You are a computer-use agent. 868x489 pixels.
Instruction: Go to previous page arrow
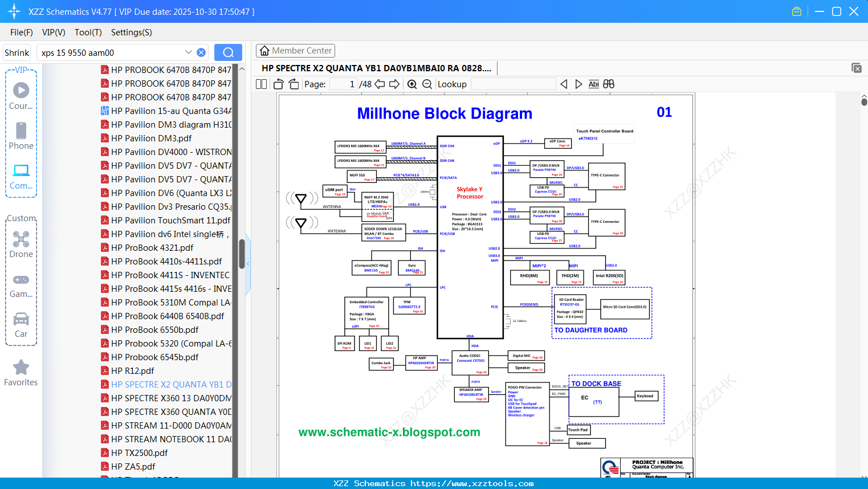[x=380, y=84]
